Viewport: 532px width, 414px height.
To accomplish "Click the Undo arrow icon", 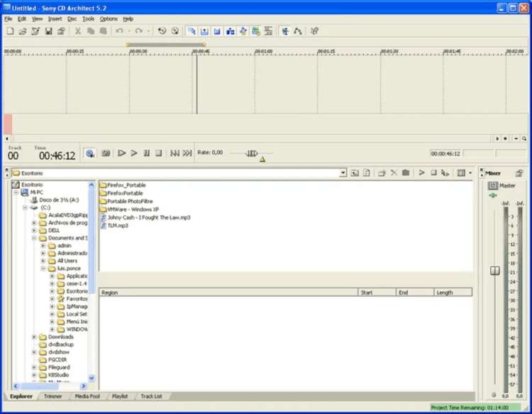I will tap(119, 31).
